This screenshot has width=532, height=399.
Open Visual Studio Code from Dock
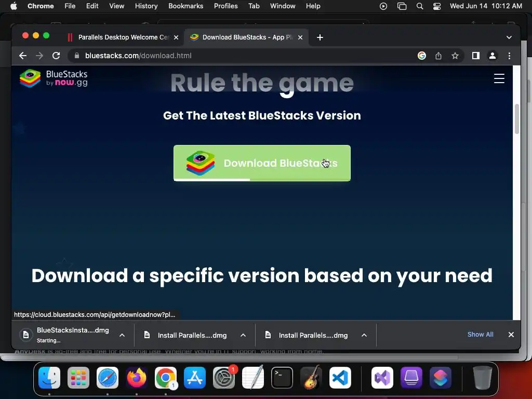click(x=340, y=378)
